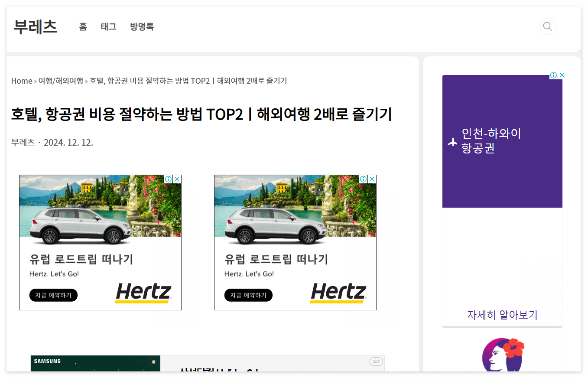
Task: Open the 홈 menu item
Action: (x=83, y=26)
